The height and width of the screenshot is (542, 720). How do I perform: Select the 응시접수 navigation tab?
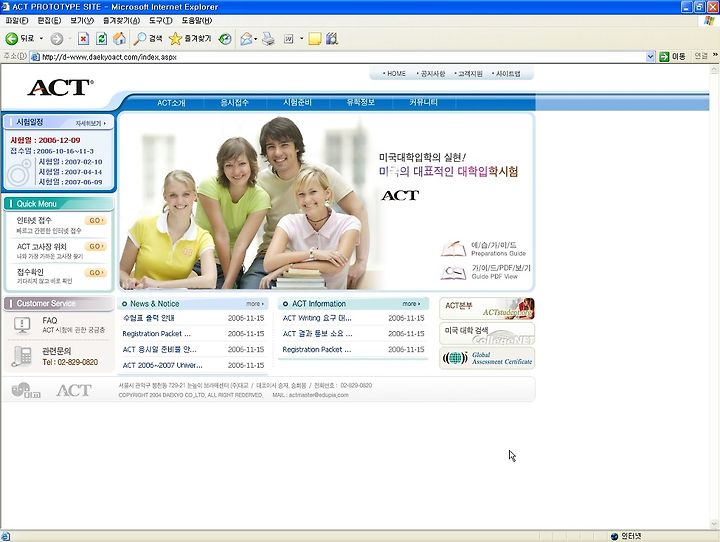[x=235, y=102]
